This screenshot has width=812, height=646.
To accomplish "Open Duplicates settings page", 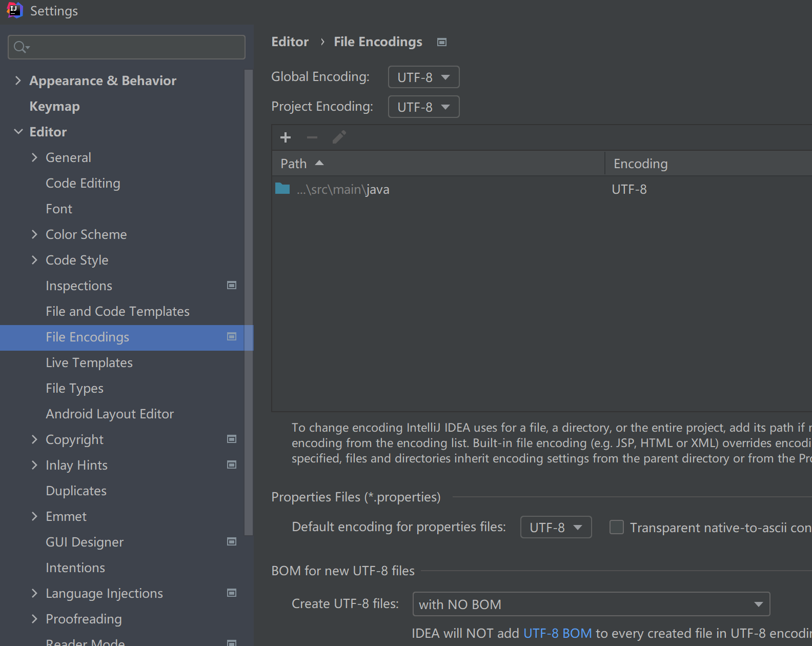I will pyautogui.click(x=76, y=491).
